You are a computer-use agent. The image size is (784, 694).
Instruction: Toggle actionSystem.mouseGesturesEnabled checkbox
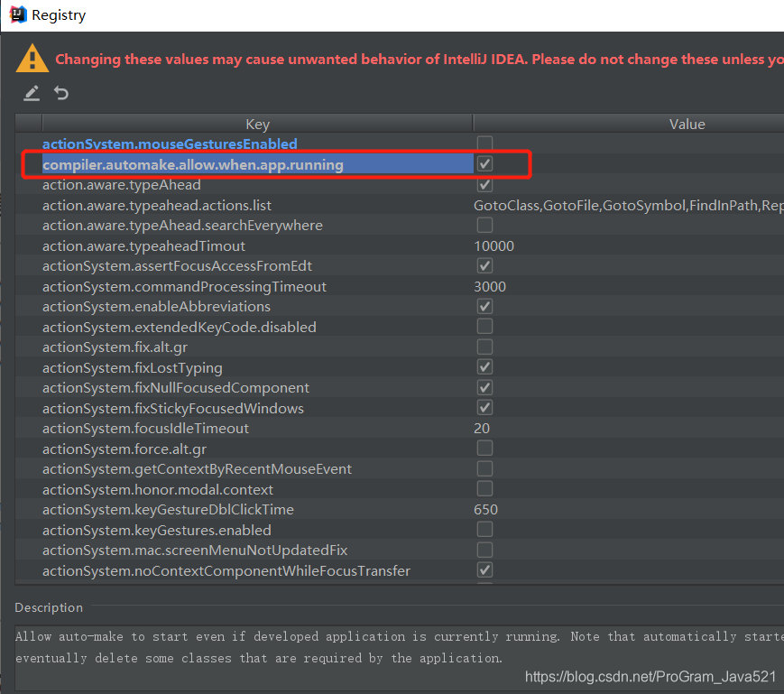(484, 143)
